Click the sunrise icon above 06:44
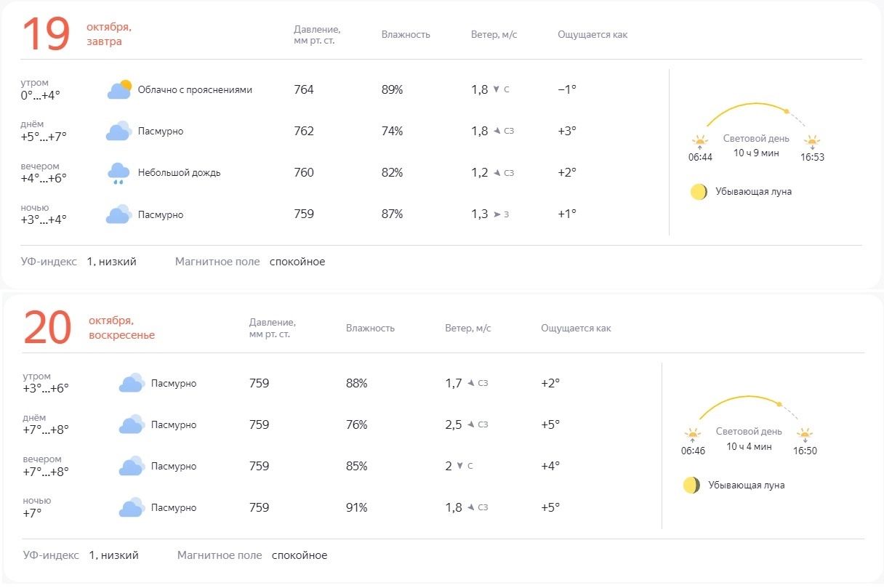 [x=699, y=141]
